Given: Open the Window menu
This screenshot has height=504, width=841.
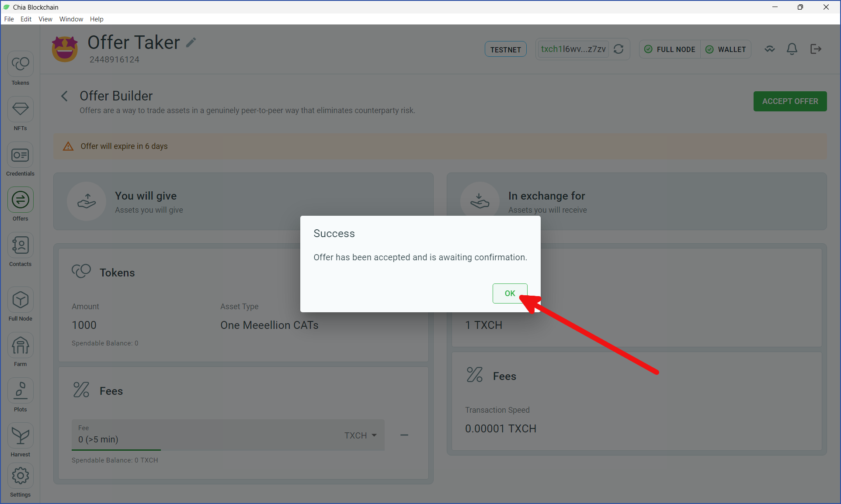Looking at the screenshot, I should click(71, 19).
